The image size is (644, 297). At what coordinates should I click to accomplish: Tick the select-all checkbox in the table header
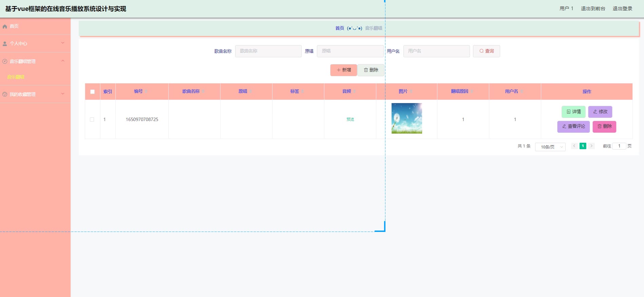coord(92,92)
